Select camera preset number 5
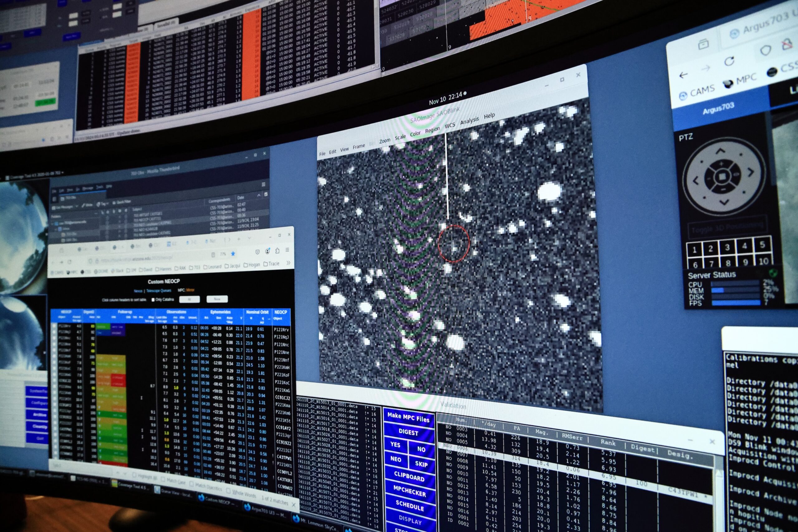This screenshot has height=532, width=798. pos(762,245)
